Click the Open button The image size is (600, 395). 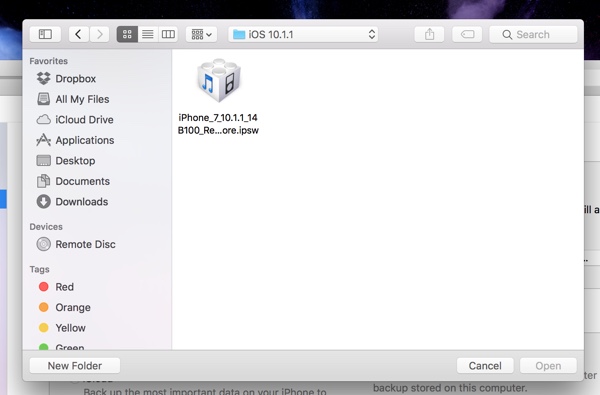(x=548, y=366)
